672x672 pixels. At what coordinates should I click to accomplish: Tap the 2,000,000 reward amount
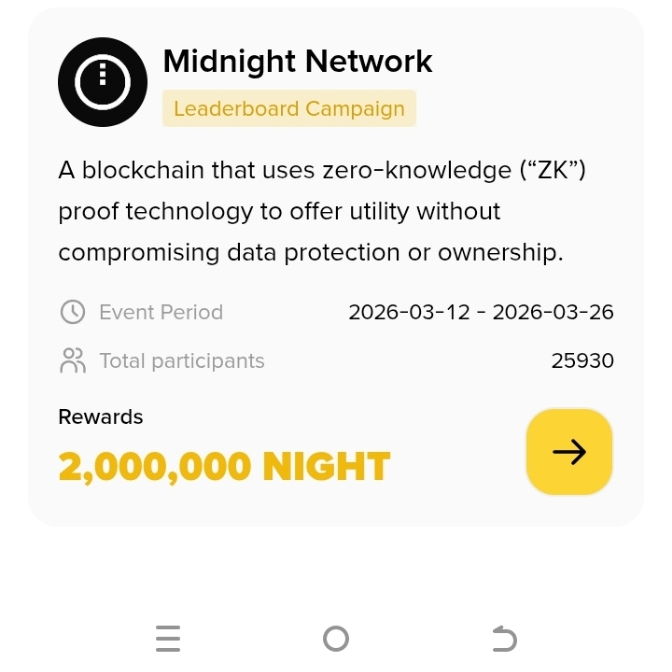click(155, 467)
